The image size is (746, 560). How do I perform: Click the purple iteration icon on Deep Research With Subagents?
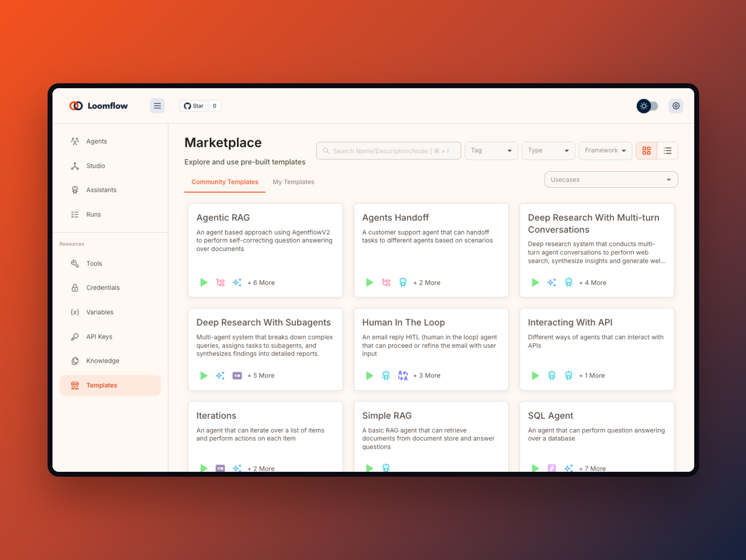point(237,376)
